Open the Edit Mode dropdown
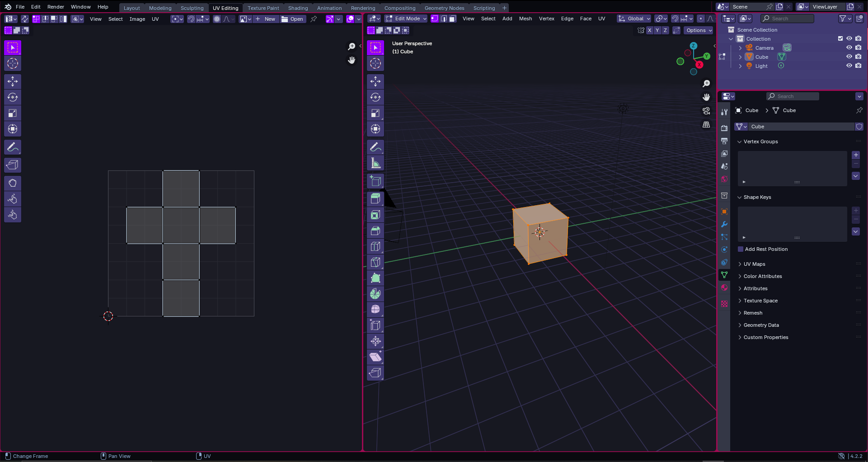This screenshot has width=868, height=462. tap(405, 19)
